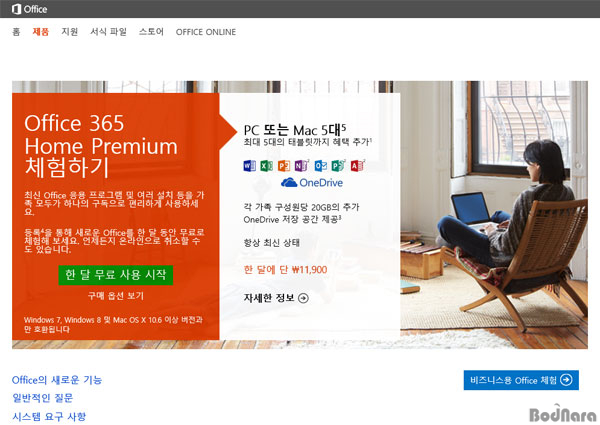Click the PowerPoint app icon
Image resolution: width=600 pixels, height=425 pixels.
[x=284, y=166]
